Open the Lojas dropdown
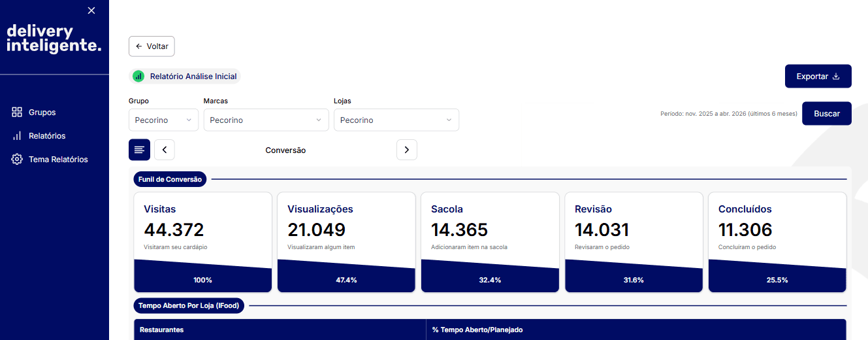 tap(396, 120)
